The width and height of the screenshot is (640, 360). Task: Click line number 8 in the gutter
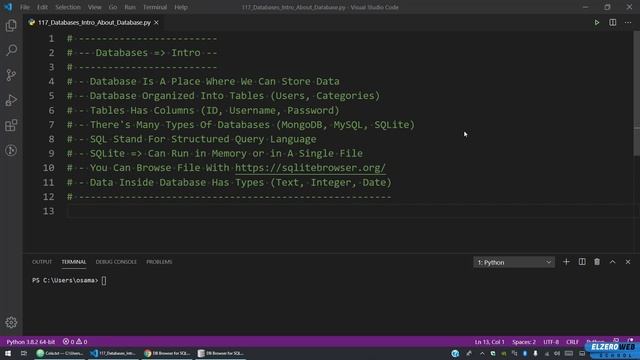click(51, 139)
